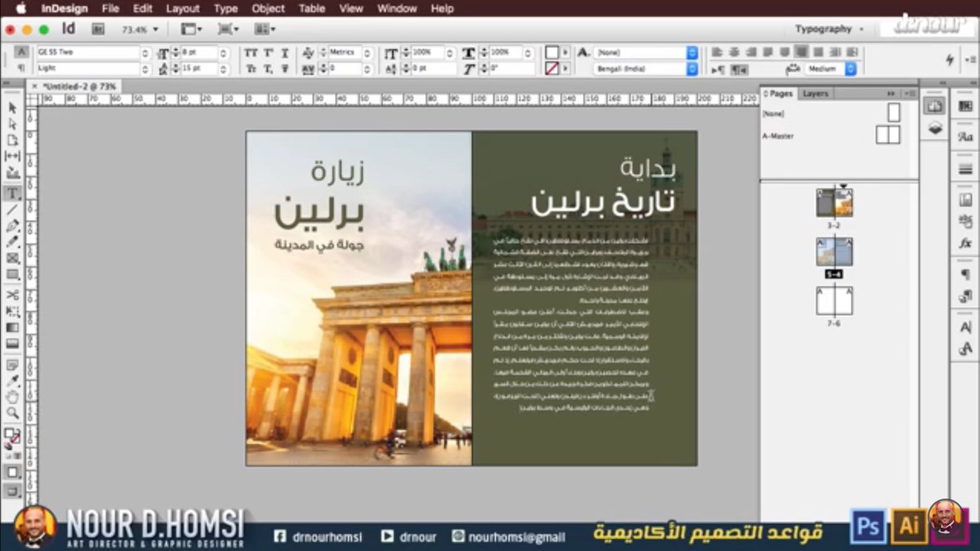Open the Effects fx panel icon
980x551 pixels.
tap(965, 242)
